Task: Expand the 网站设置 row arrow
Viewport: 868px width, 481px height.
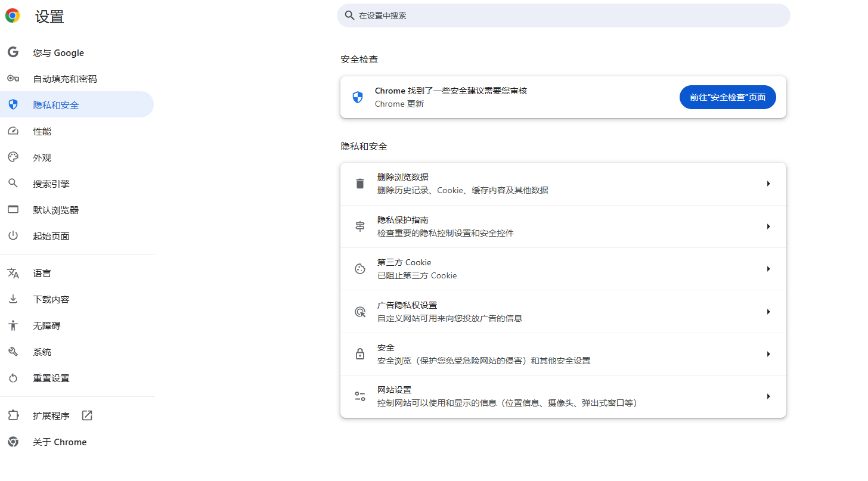Action: coord(768,396)
